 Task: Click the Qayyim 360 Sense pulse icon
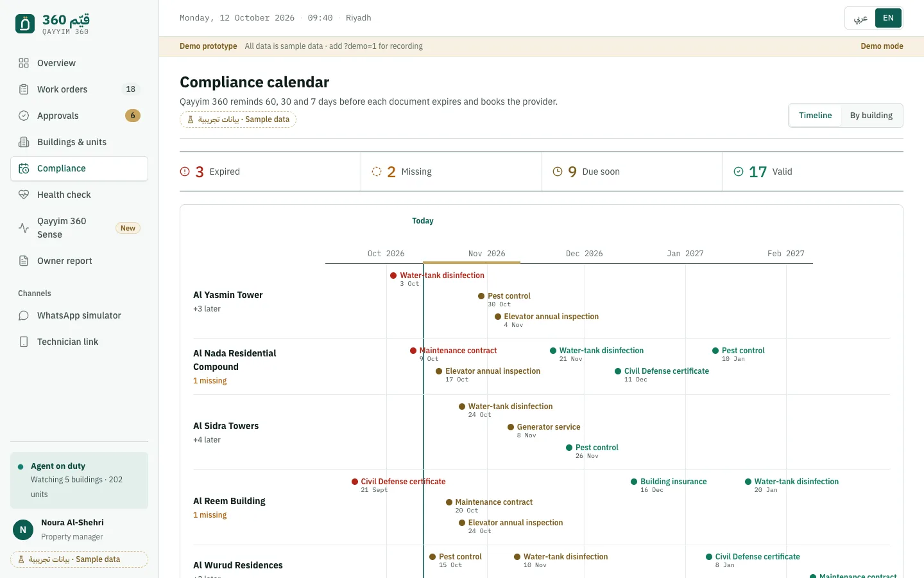tap(24, 228)
